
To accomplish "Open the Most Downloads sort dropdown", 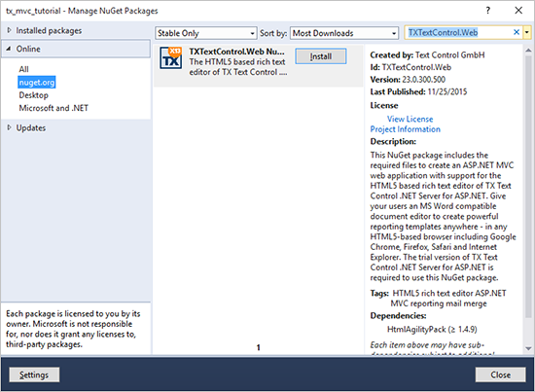I will (x=344, y=33).
